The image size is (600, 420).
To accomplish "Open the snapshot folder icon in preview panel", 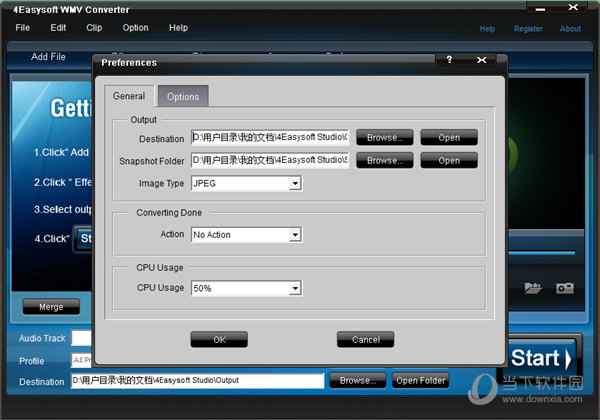I will (x=533, y=288).
